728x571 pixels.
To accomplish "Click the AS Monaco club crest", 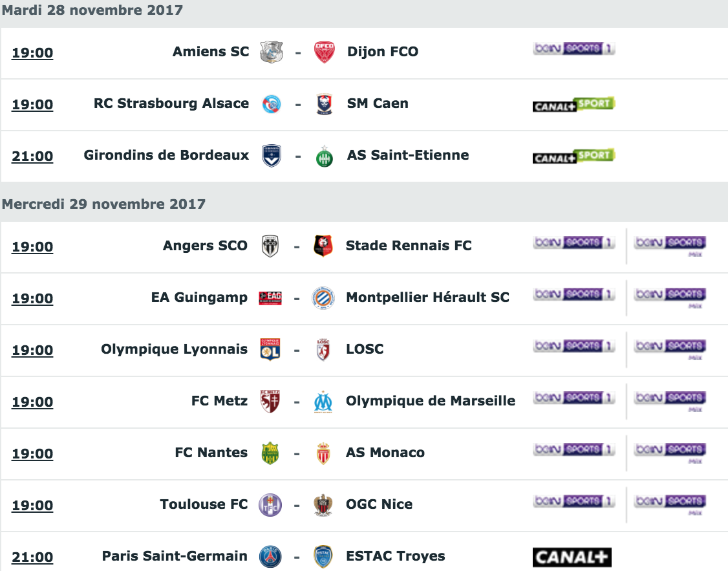I will point(323,453).
